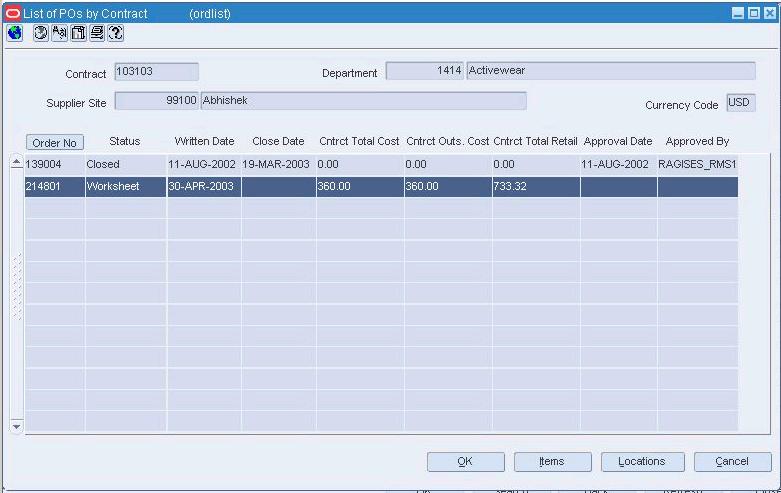781x493 pixels.
Task: Click Cntrct Outs. Cost 360.00 cell
Action: tap(448, 187)
